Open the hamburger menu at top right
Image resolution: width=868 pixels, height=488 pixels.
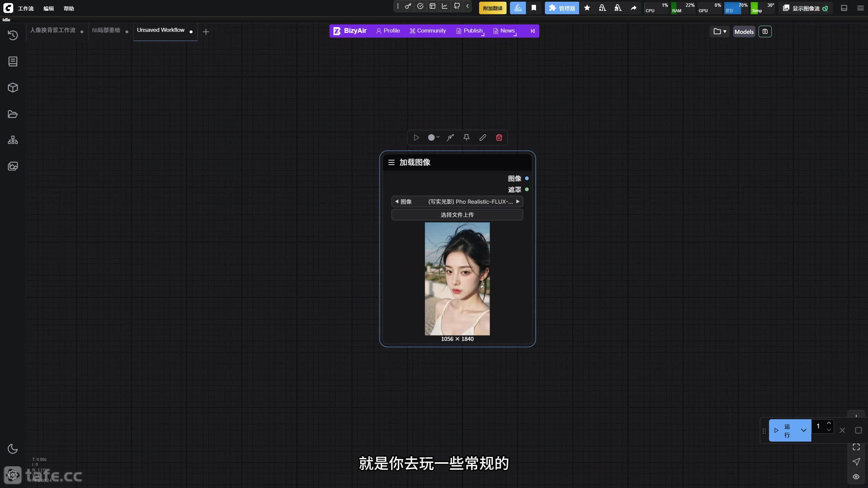[x=860, y=8]
